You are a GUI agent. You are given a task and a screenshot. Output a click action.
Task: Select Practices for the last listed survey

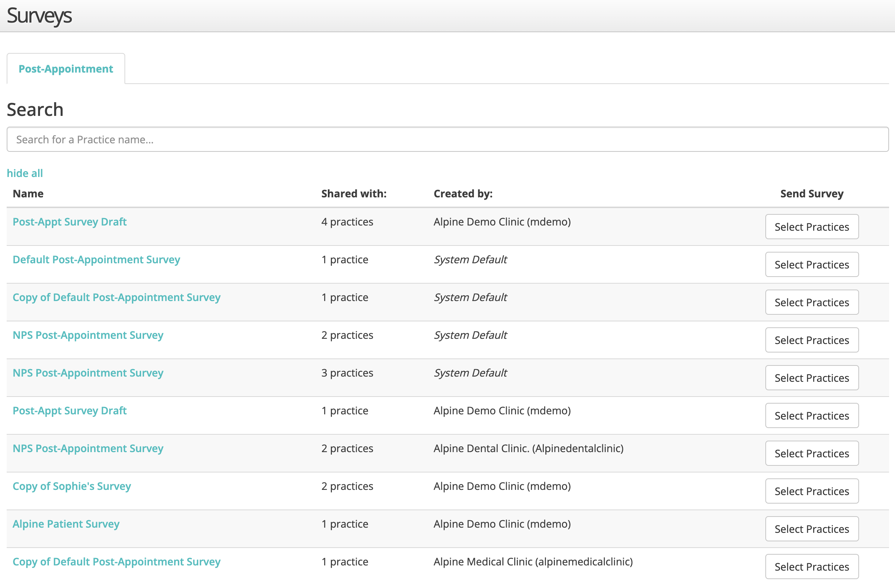point(812,567)
